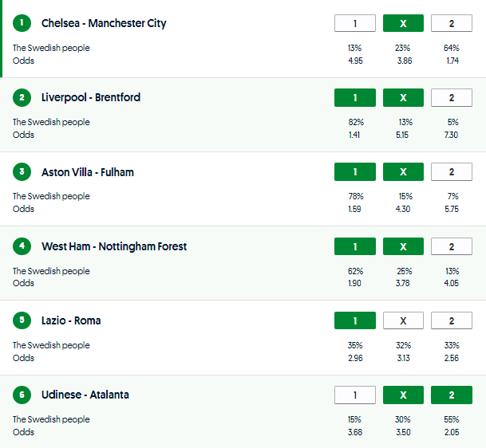Select away win 2 for Aston Villa - Fulham
This screenshot has height=448, width=486.
(451, 172)
